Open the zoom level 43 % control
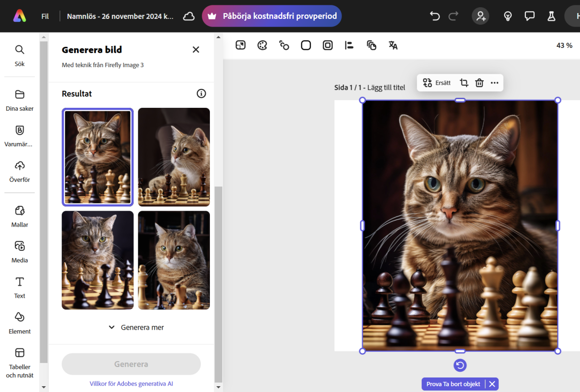 [x=564, y=45]
